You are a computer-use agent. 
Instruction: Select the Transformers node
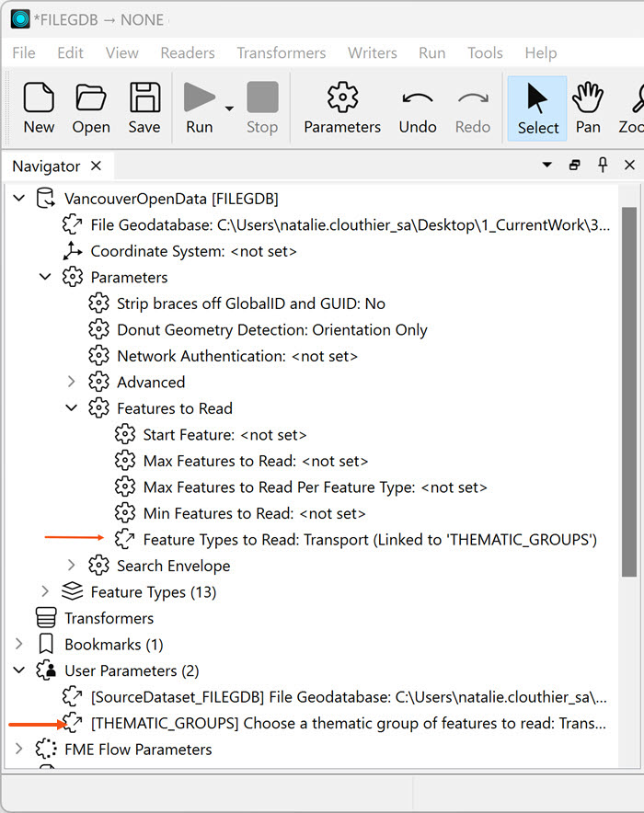[109, 618]
